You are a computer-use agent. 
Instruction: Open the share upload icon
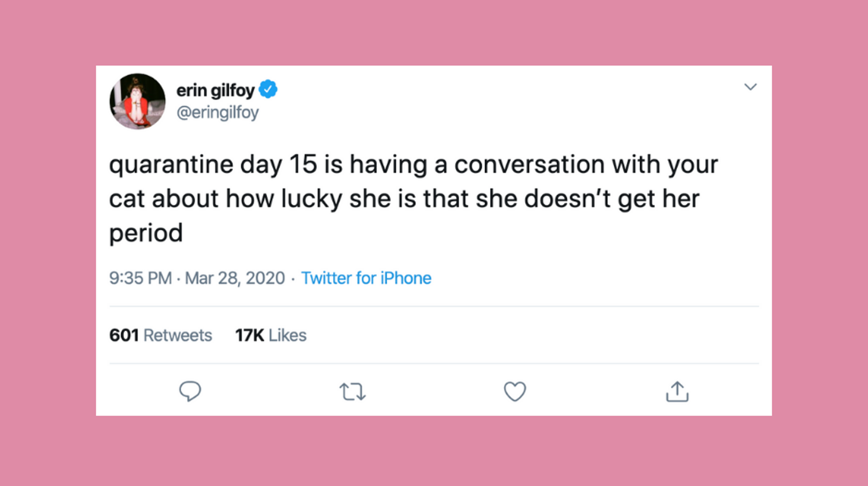pos(677,392)
